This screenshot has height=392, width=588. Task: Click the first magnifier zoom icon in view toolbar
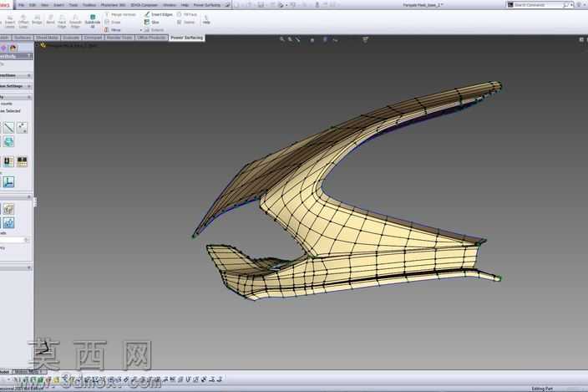tap(282, 39)
